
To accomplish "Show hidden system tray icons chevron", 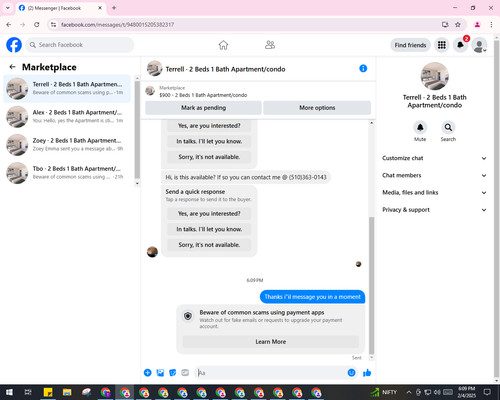I will tap(409, 392).
